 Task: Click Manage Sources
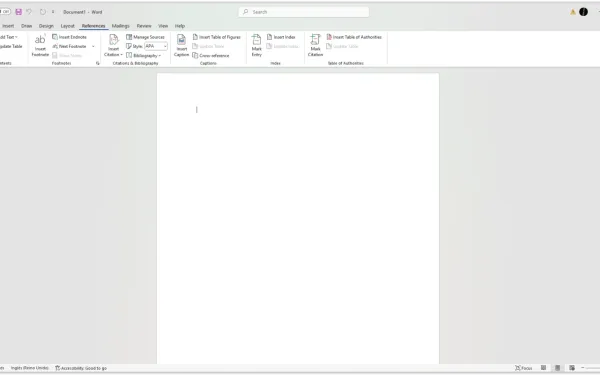(x=145, y=37)
